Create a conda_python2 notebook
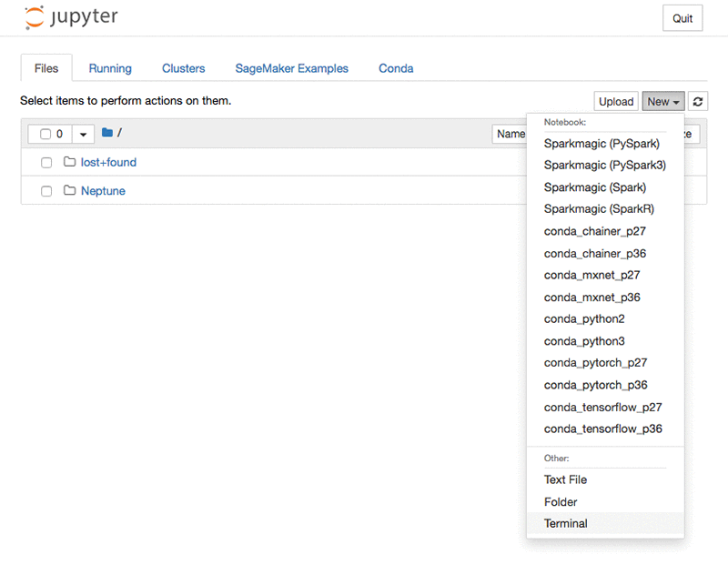728x565 pixels. (605, 319)
